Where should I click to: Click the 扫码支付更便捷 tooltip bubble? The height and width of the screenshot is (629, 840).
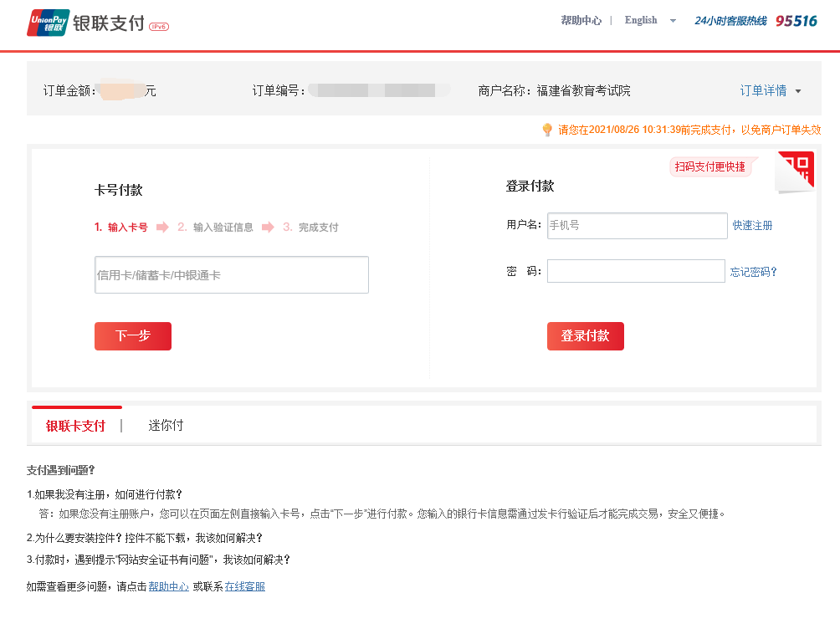(x=710, y=166)
